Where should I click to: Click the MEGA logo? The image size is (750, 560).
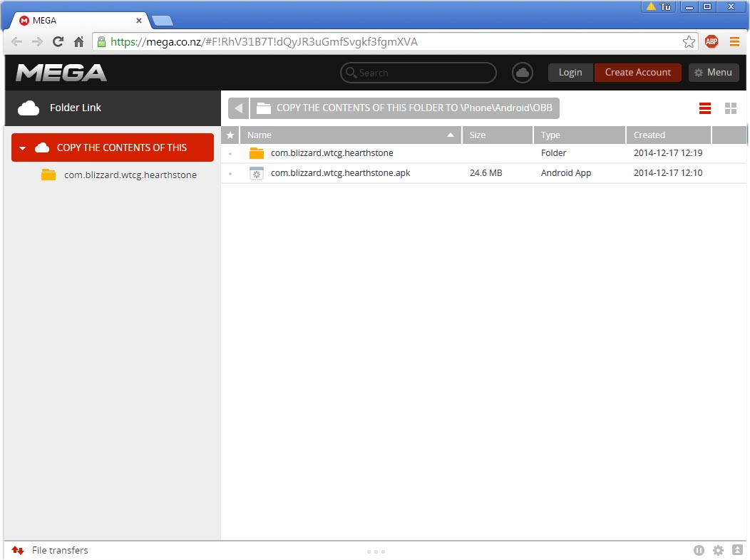[61, 73]
